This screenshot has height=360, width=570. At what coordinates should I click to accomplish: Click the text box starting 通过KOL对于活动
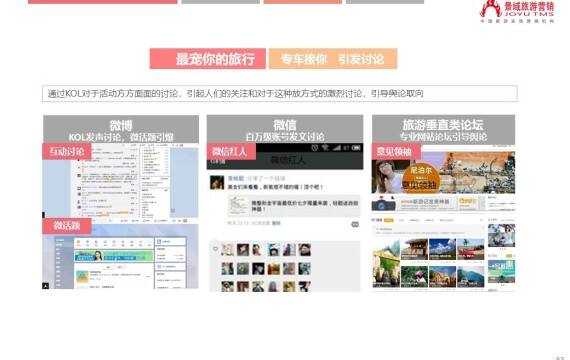pyautogui.click(x=280, y=93)
